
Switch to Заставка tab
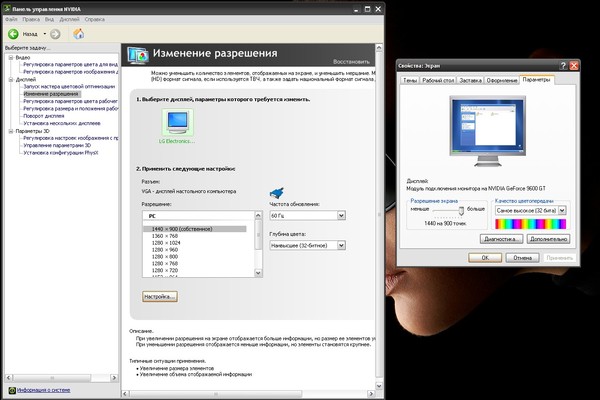(x=470, y=80)
